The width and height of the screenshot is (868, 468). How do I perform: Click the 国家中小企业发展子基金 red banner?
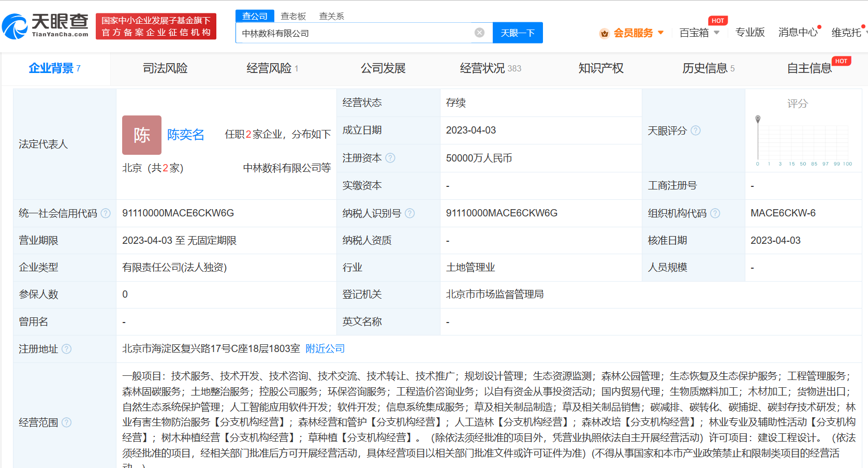156,26
